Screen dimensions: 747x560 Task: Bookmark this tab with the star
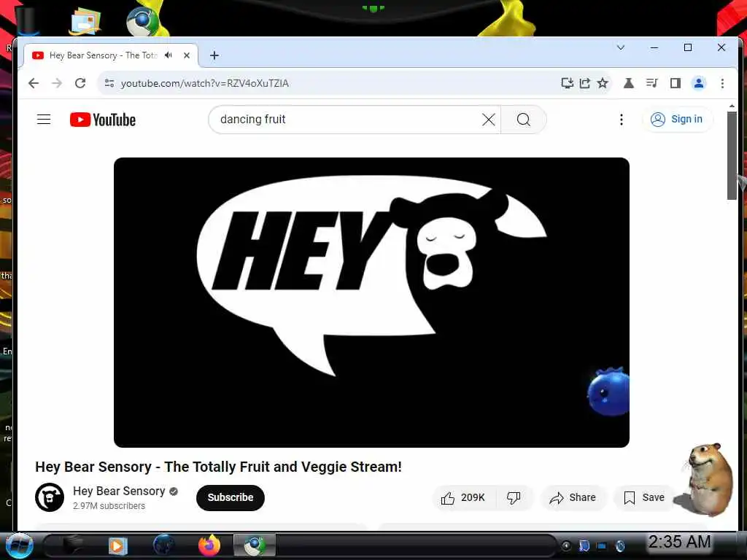tap(603, 83)
